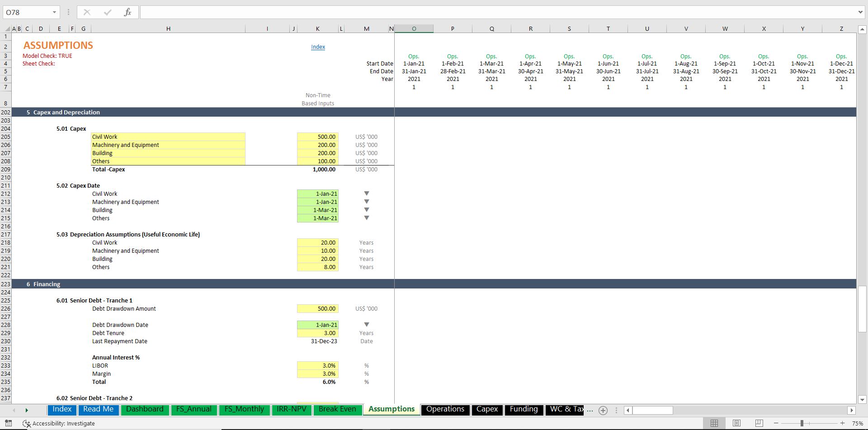Switch to the FS_Monthly sheet tab

[x=244, y=409]
